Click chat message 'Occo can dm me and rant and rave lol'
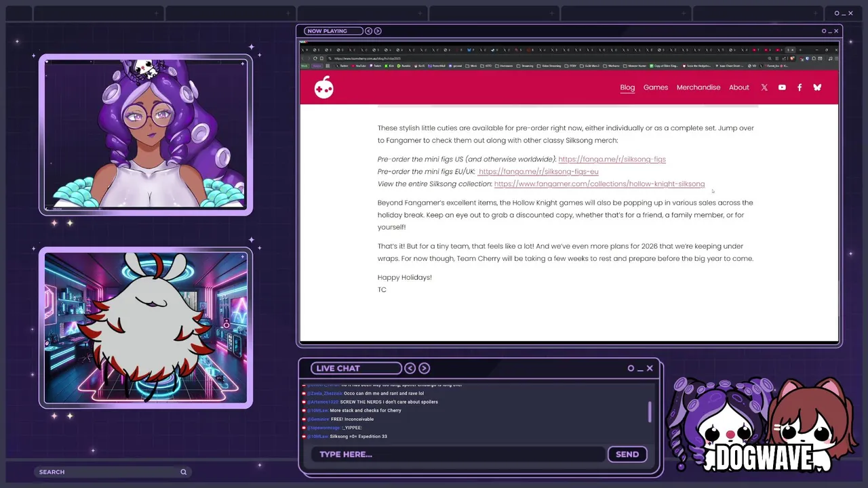Screen dimensions: 868x488 point(384,393)
